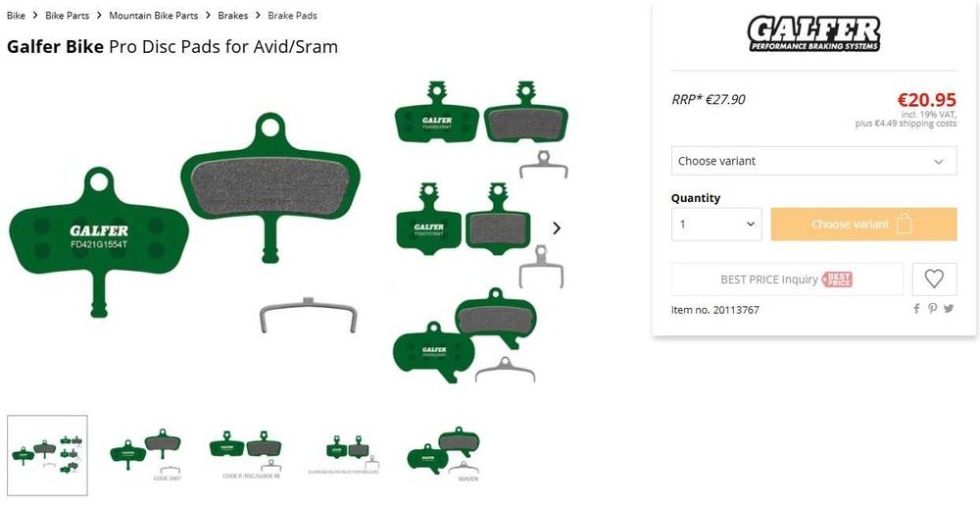Click the BEST PRICE Inquiry button

coord(787,280)
